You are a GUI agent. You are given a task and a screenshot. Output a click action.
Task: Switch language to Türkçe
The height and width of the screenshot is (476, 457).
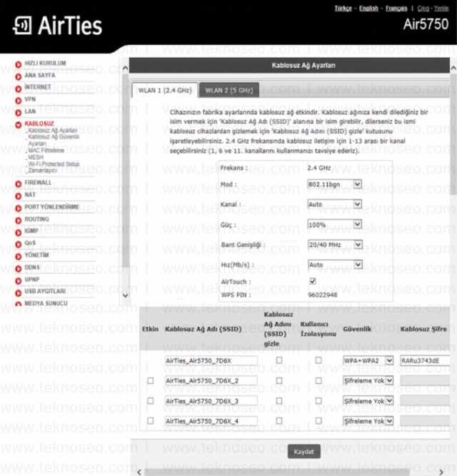(x=343, y=8)
